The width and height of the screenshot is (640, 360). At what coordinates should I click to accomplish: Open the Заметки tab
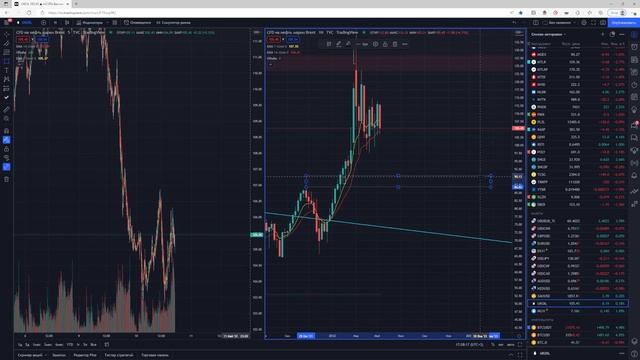point(59,355)
